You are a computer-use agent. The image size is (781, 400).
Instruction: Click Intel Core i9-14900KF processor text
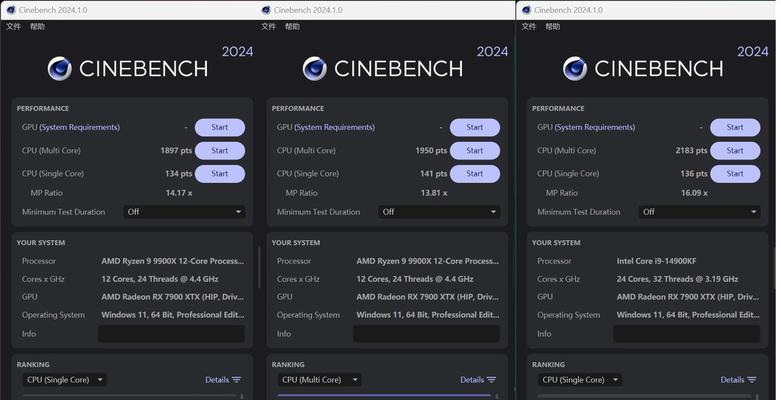pos(656,261)
